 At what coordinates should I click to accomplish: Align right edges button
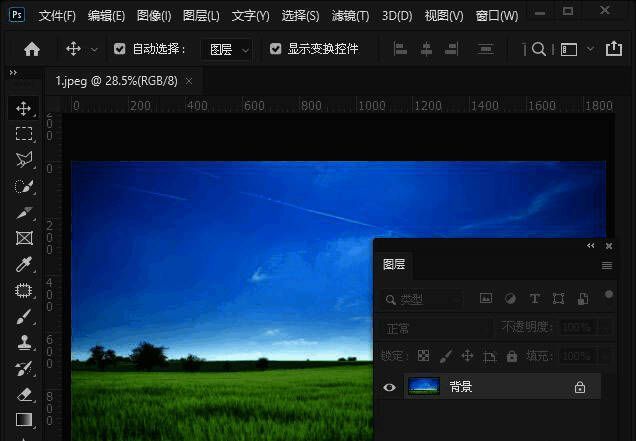coord(451,49)
